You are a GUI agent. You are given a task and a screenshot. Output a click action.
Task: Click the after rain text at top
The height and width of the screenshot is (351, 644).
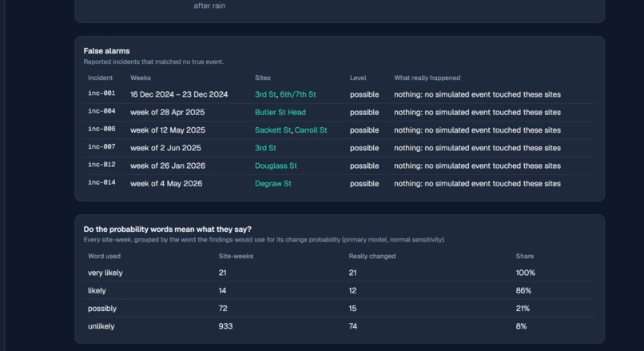coord(209,6)
